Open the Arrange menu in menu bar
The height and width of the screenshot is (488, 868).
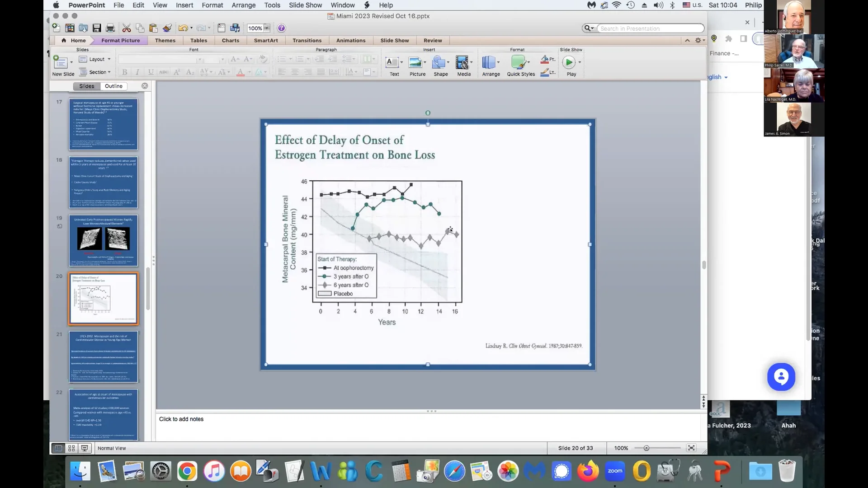coord(244,5)
